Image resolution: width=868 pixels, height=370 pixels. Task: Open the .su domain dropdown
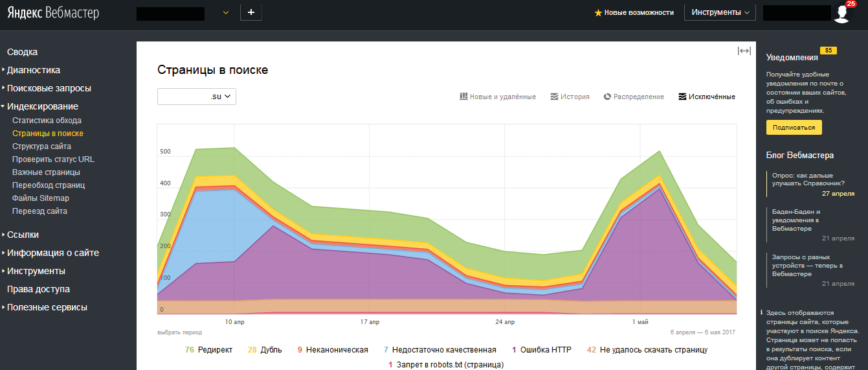click(197, 97)
